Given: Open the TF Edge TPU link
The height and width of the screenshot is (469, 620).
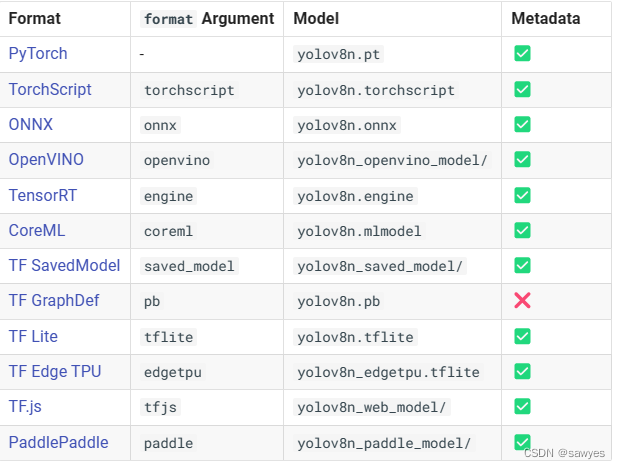Looking at the screenshot, I should pyautogui.click(x=55, y=372).
